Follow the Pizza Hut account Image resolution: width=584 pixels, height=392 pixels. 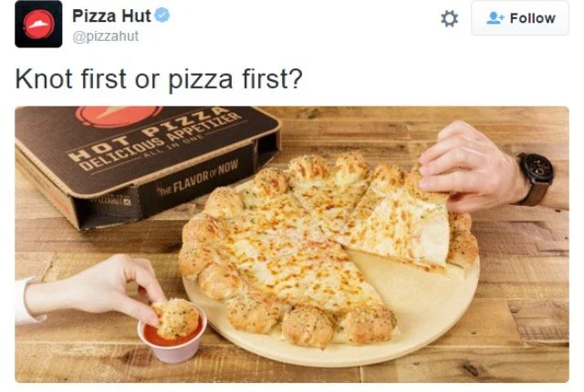coord(520,18)
